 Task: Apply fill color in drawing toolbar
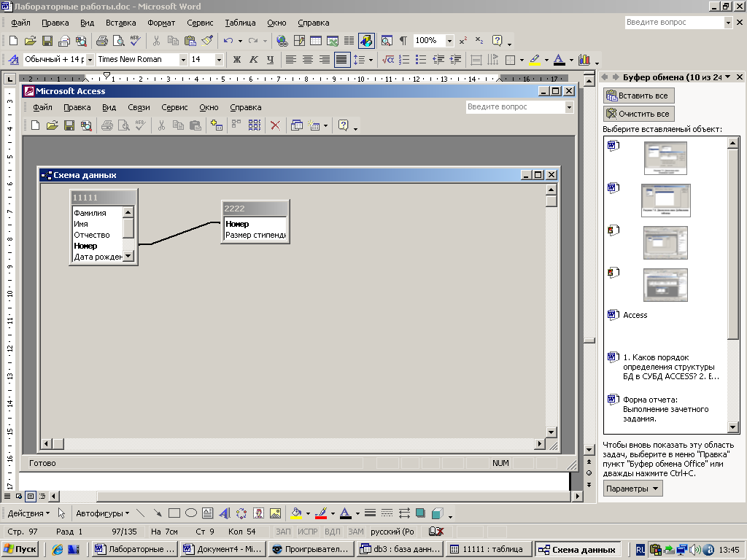pyautogui.click(x=296, y=513)
